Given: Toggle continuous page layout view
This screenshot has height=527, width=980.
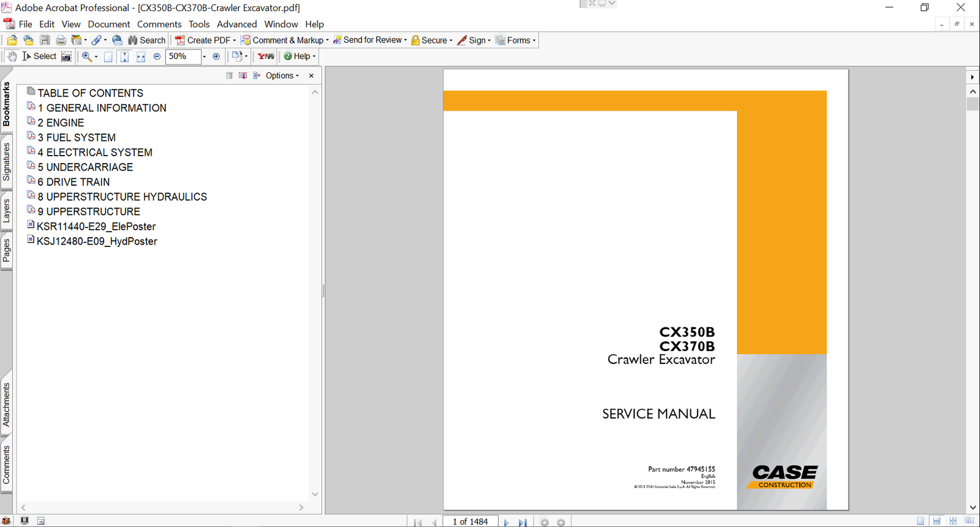Looking at the screenshot, I should 937,521.
